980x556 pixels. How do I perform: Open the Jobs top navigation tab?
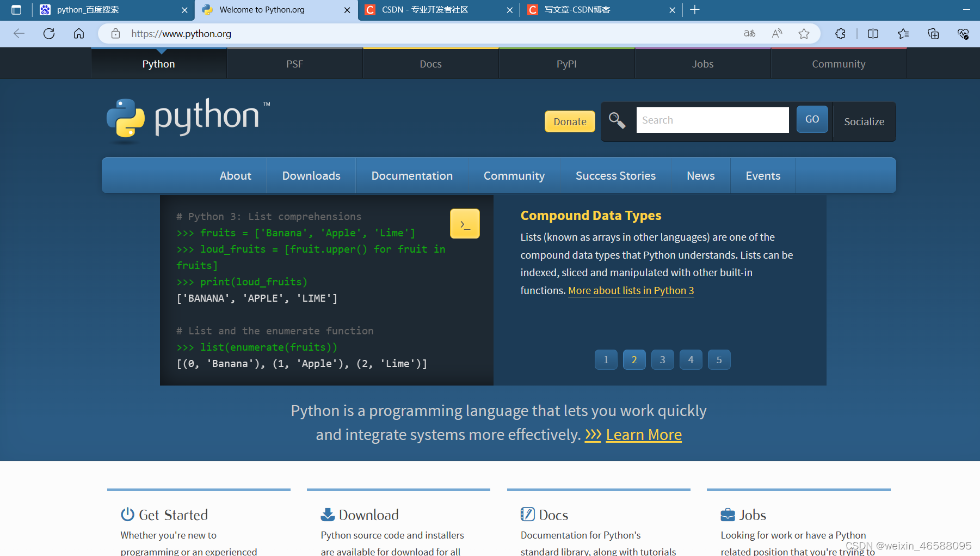(x=702, y=64)
